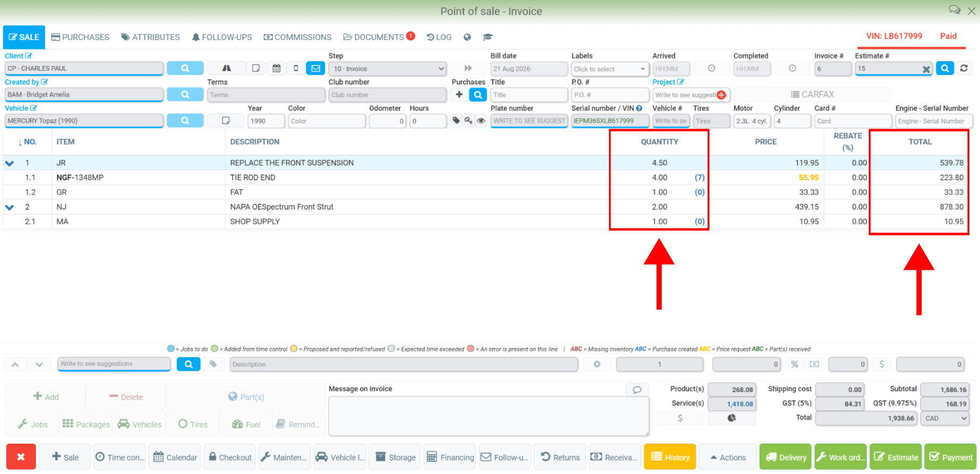Search purchases with blue magnifier
This screenshot has width=980, height=474.
pos(478,94)
